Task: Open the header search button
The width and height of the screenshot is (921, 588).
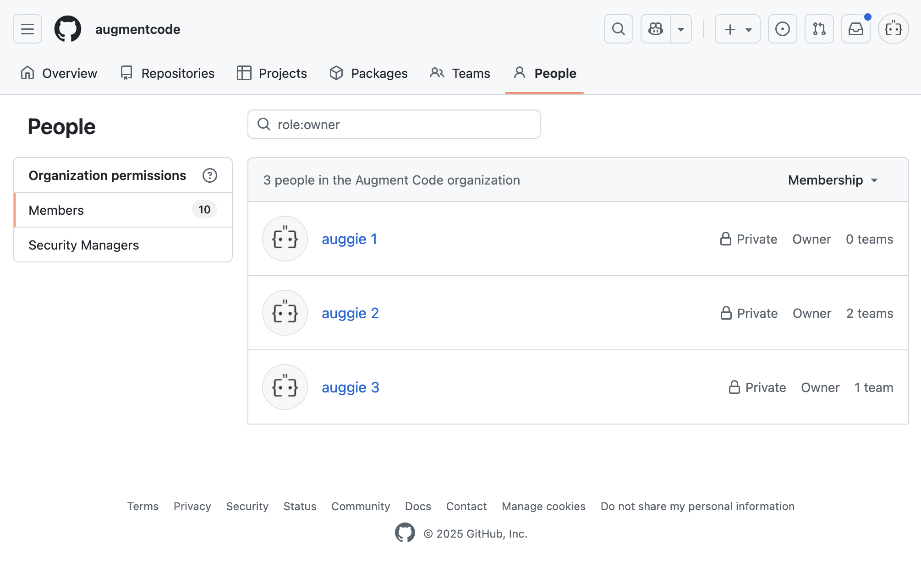Action: [x=618, y=29]
